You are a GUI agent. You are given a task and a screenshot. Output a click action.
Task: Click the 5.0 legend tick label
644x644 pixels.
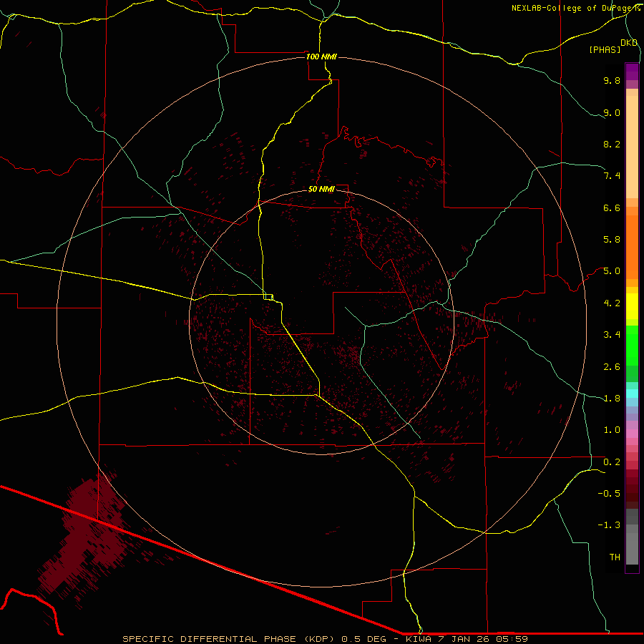click(x=611, y=271)
